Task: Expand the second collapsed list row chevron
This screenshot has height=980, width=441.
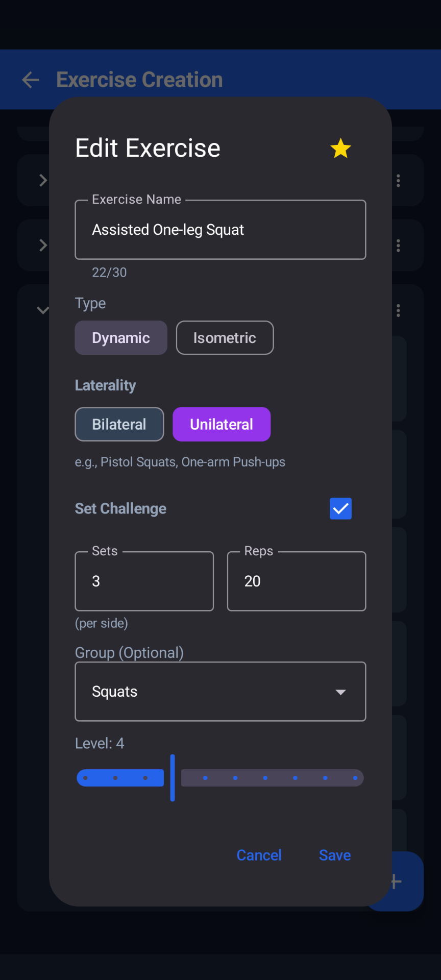Action: (x=43, y=246)
